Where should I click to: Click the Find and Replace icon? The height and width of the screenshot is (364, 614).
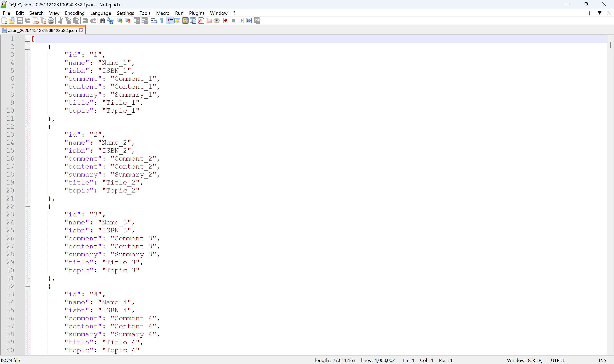[111, 21]
